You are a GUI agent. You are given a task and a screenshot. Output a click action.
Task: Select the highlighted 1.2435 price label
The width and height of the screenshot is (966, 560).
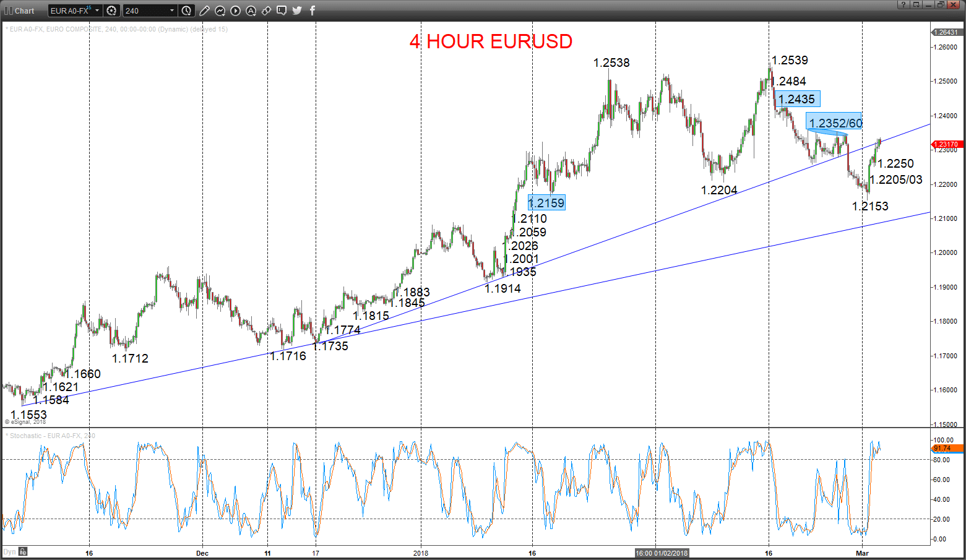coord(797,99)
